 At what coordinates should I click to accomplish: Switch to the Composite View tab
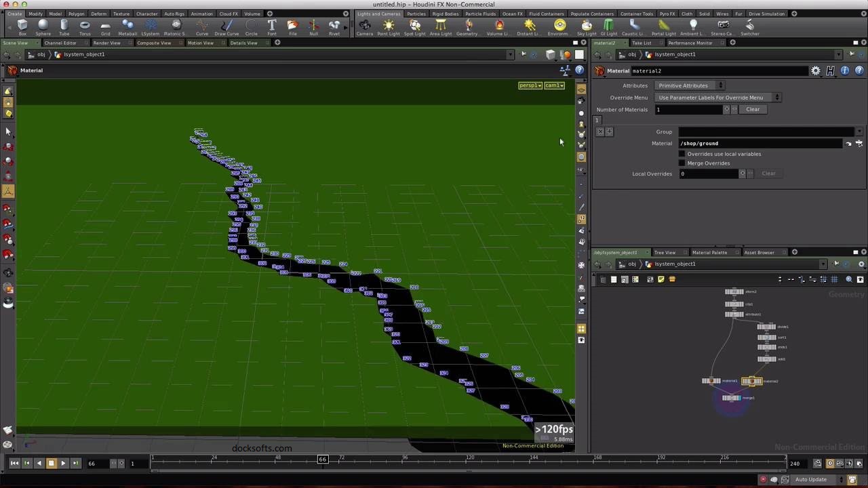pyautogui.click(x=154, y=43)
